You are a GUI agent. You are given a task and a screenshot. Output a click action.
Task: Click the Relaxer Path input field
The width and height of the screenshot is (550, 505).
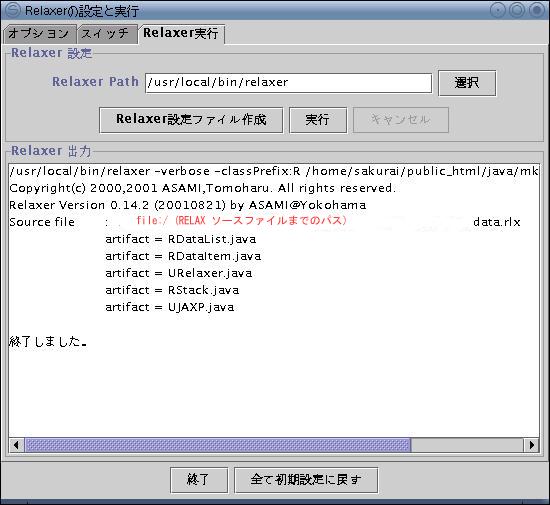[288, 83]
